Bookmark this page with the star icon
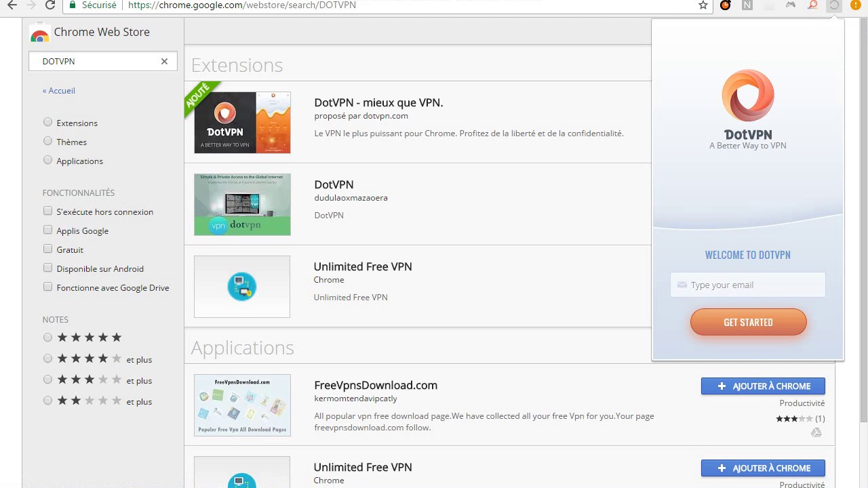 click(703, 5)
